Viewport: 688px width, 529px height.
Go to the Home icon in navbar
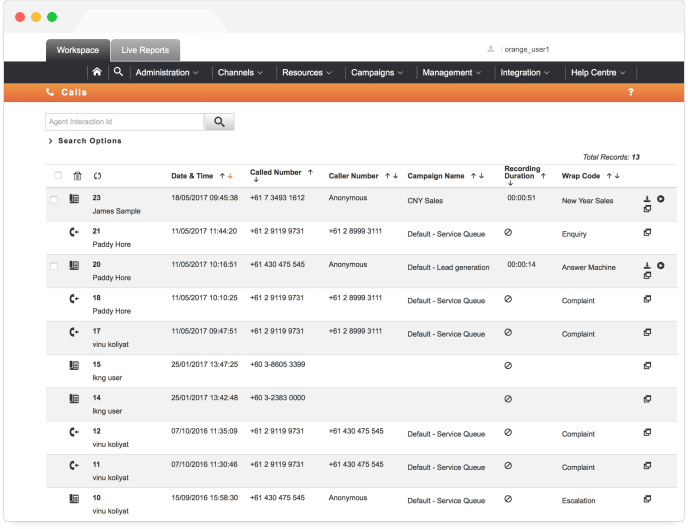pos(97,71)
